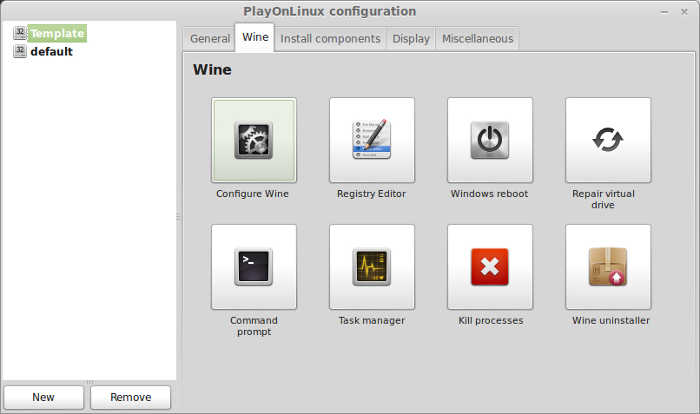Screen dimensions: 700x414
Task: Click the 32-bit icon beside Template
Action: coord(20,33)
